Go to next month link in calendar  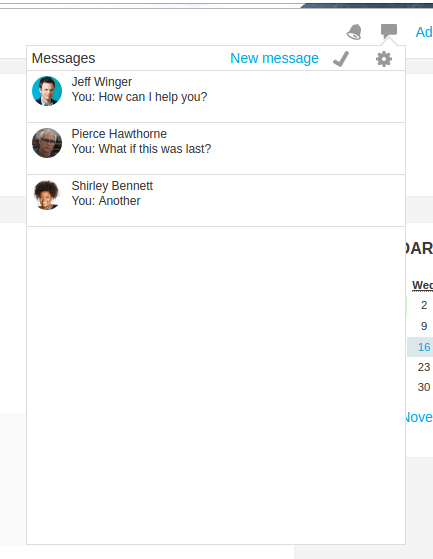[x=419, y=417]
